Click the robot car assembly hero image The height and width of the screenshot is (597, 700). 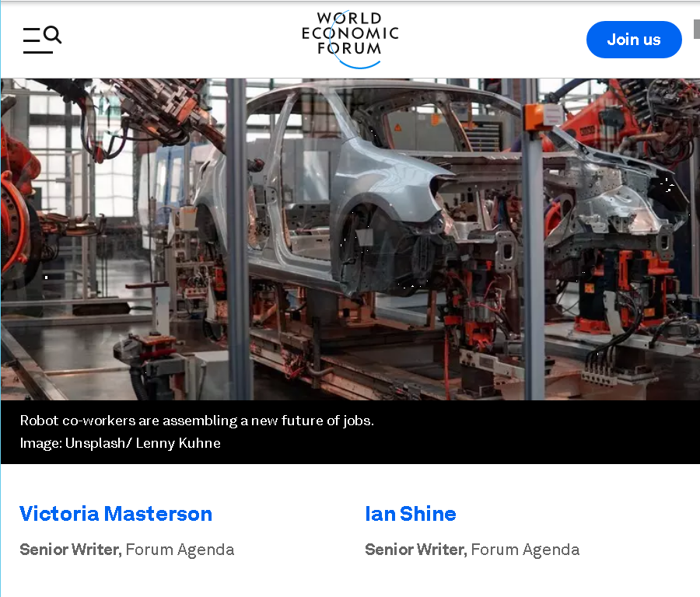[x=350, y=239]
